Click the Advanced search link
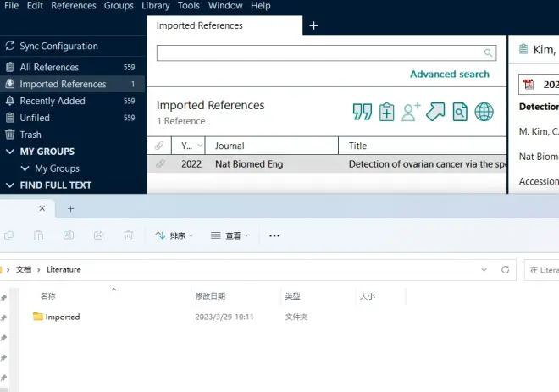 (449, 75)
